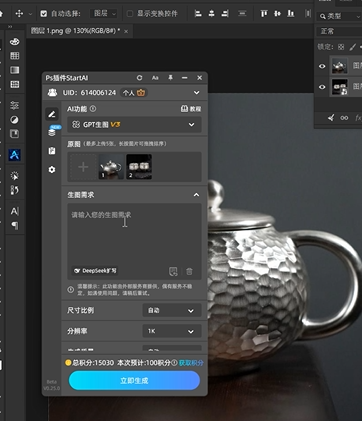Select the cups smart object layer thumbnail

pyautogui.click(x=340, y=87)
